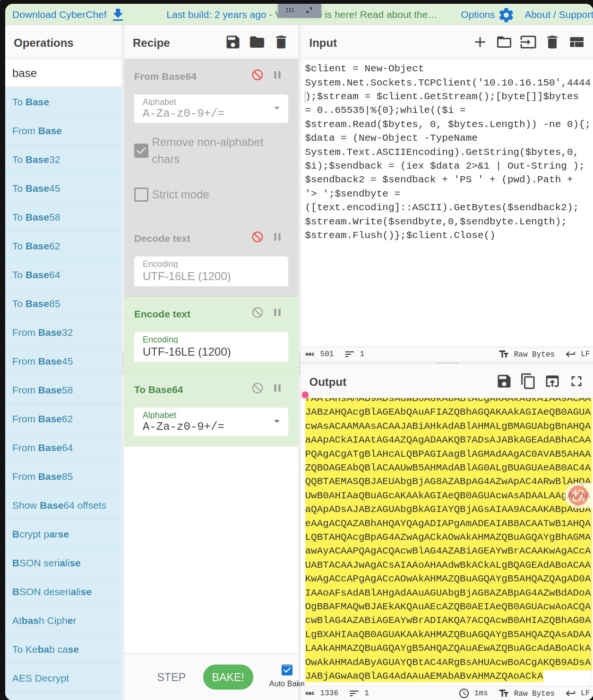Add a new input tab
The height and width of the screenshot is (700, 593).
pyautogui.click(x=480, y=43)
